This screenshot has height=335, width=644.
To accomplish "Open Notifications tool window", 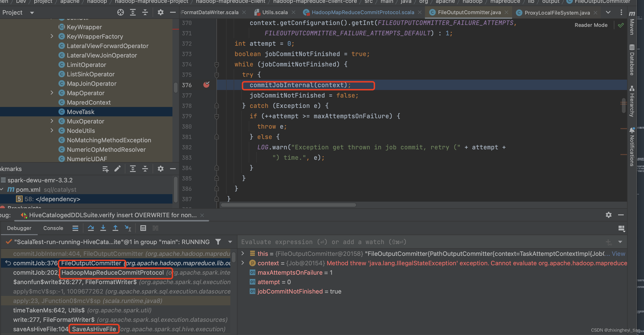I will 632,147.
